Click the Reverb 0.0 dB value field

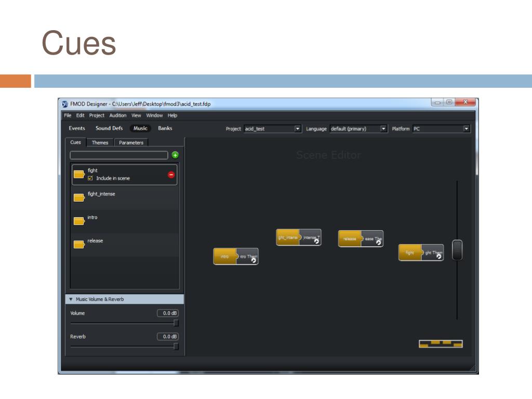[168, 337]
